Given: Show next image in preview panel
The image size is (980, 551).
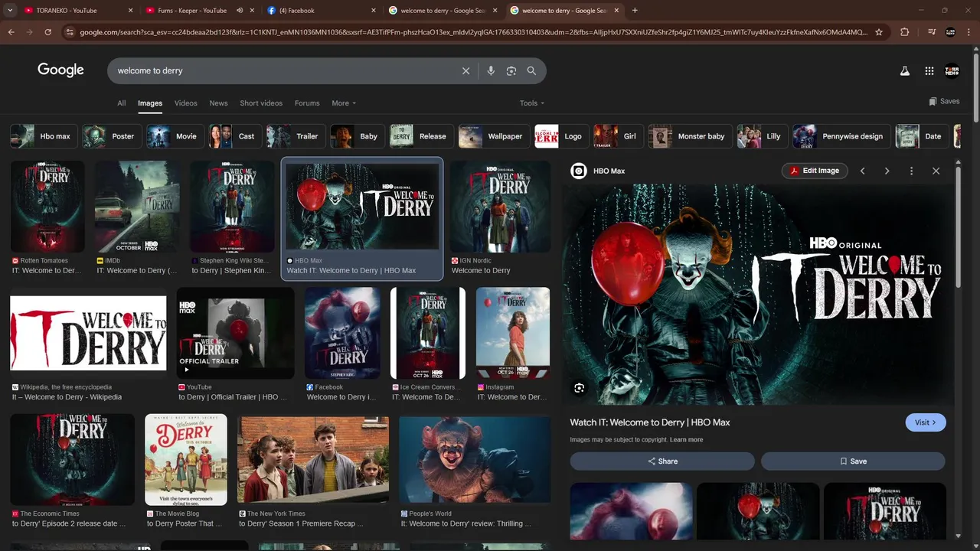Looking at the screenshot, I should (x=887, y=171).
